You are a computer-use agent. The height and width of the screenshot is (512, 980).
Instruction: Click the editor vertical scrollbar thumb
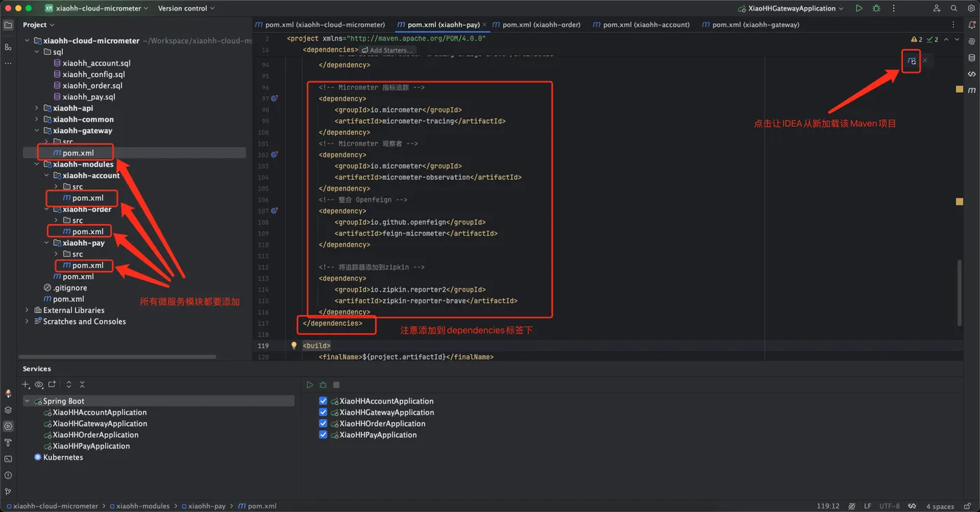coord(960,292)
